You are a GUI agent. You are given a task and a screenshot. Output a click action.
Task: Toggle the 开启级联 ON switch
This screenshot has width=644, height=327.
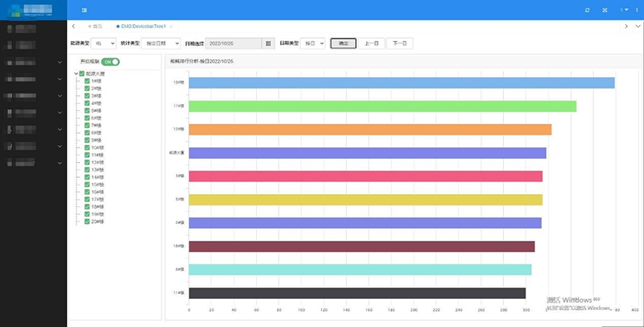point(110,61)
